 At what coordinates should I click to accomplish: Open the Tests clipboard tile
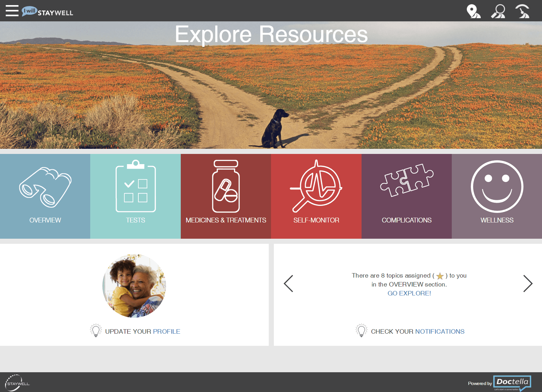pyautogui.click(x=135, y=196)
